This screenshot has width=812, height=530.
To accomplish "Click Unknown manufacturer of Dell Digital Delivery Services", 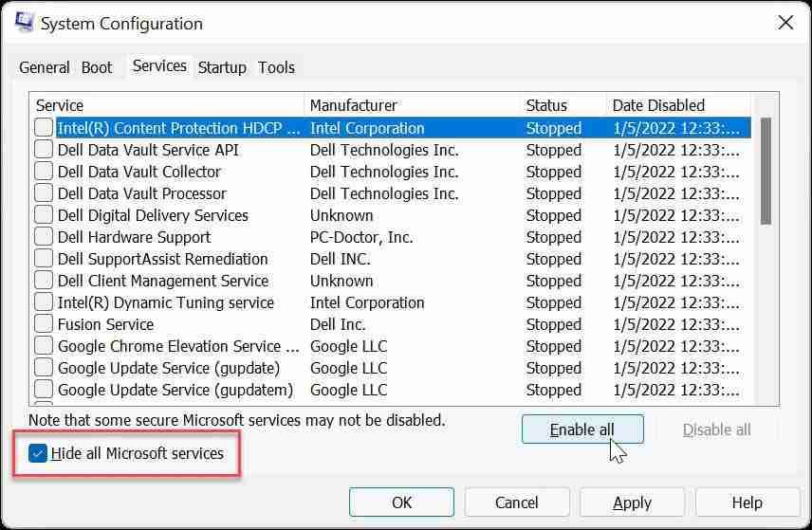I will [x=341, y=215].
